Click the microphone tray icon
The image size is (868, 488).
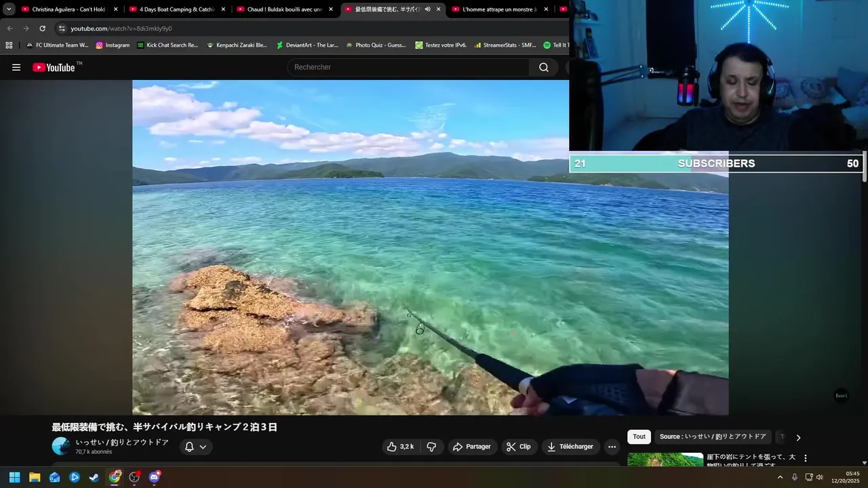(795, 477)
